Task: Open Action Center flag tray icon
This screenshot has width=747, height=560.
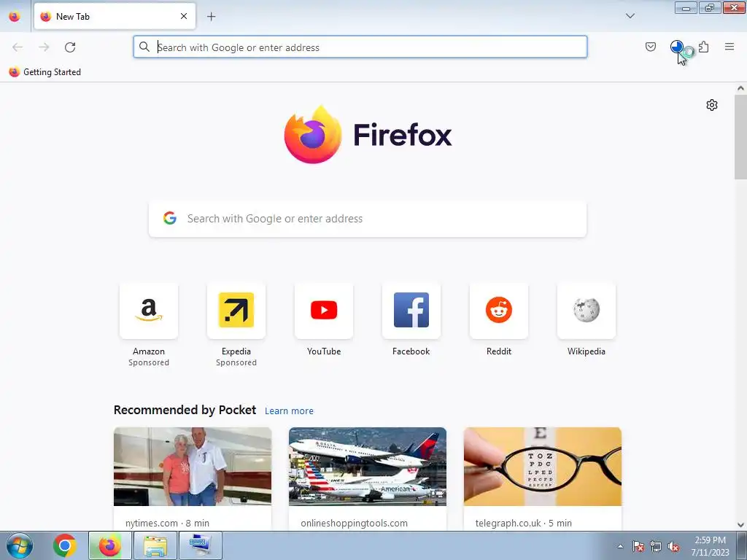Action: [x=638, y=546]
